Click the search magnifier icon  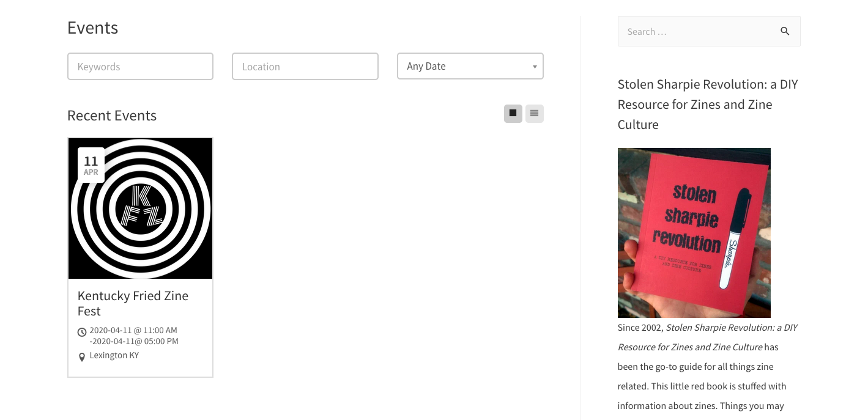click(x=785, y=31)
